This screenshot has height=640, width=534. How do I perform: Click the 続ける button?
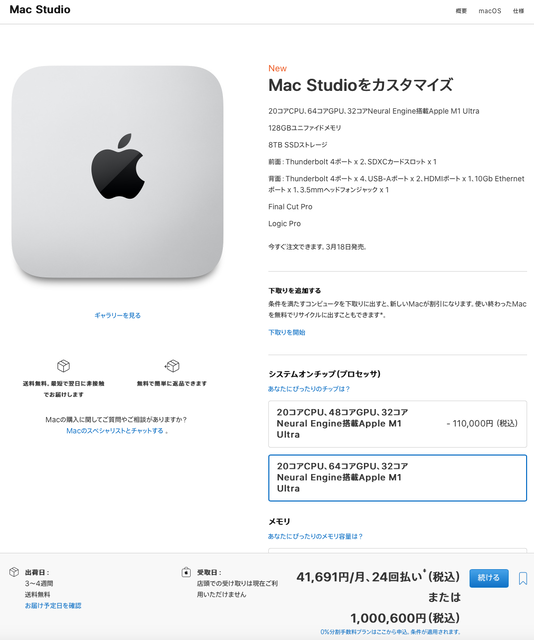coord(489,578)
